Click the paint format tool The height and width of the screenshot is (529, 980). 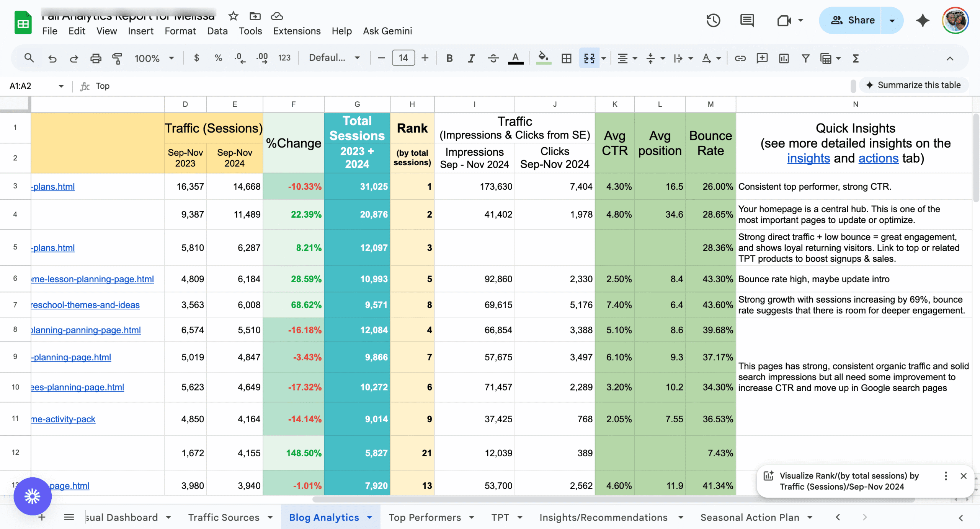pos(117,58)
